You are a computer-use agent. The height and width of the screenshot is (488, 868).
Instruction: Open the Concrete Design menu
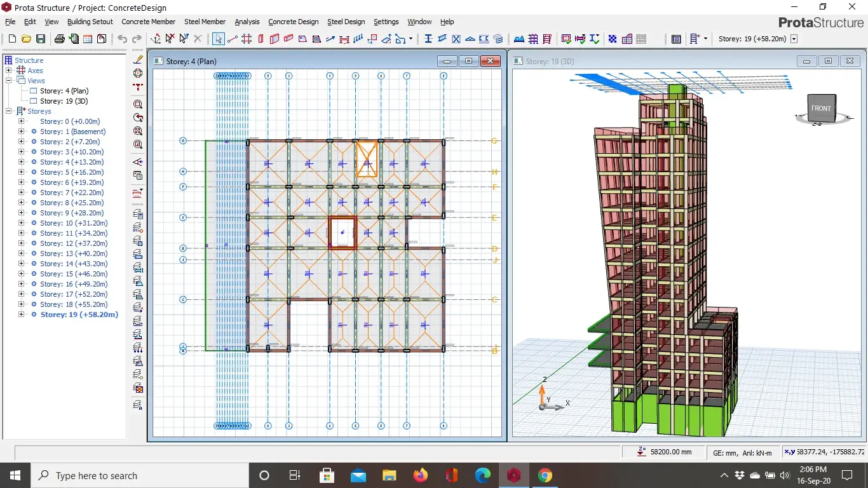pos(293,22)
